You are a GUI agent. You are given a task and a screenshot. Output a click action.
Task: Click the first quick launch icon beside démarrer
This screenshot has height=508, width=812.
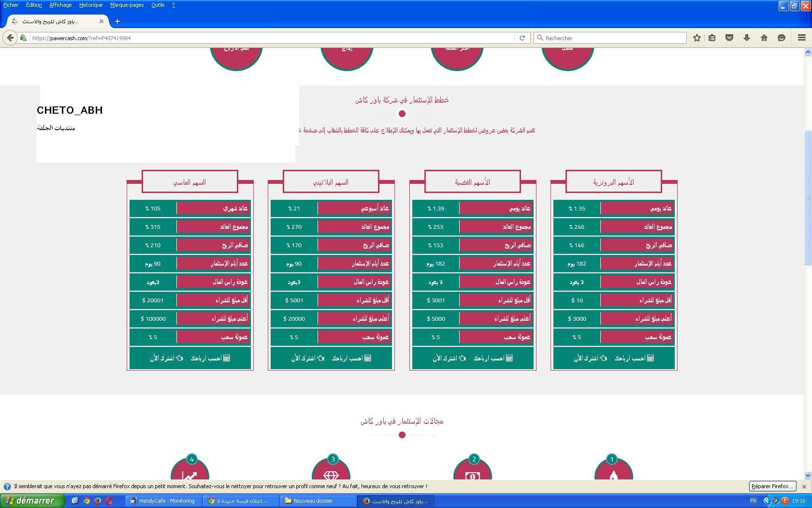point(75,501)
